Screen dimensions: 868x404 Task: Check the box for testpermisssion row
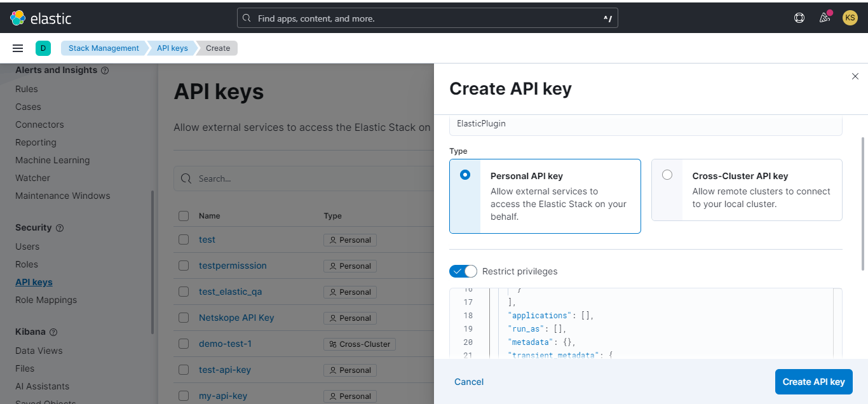pos(184,266)
